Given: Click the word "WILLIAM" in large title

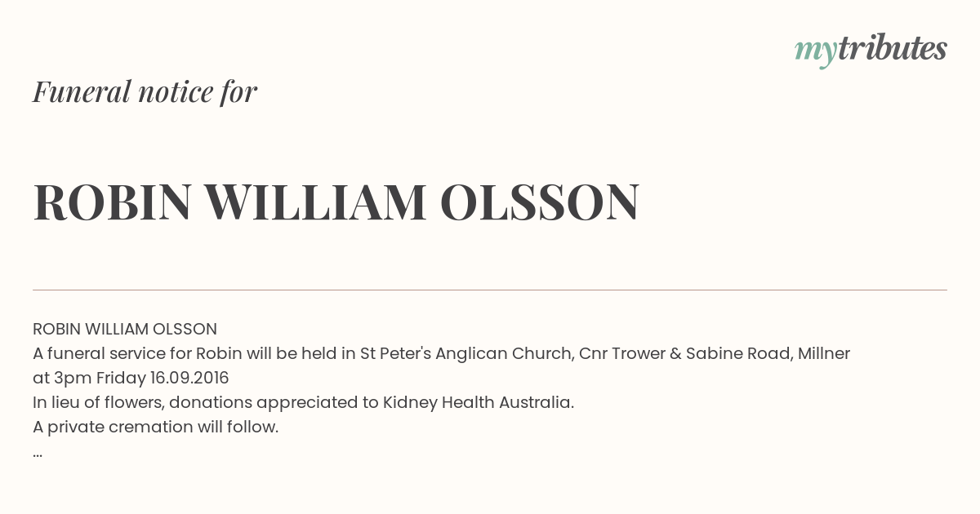Looking at the screenshot, I should pyautogui.click(x=315, y=202).
